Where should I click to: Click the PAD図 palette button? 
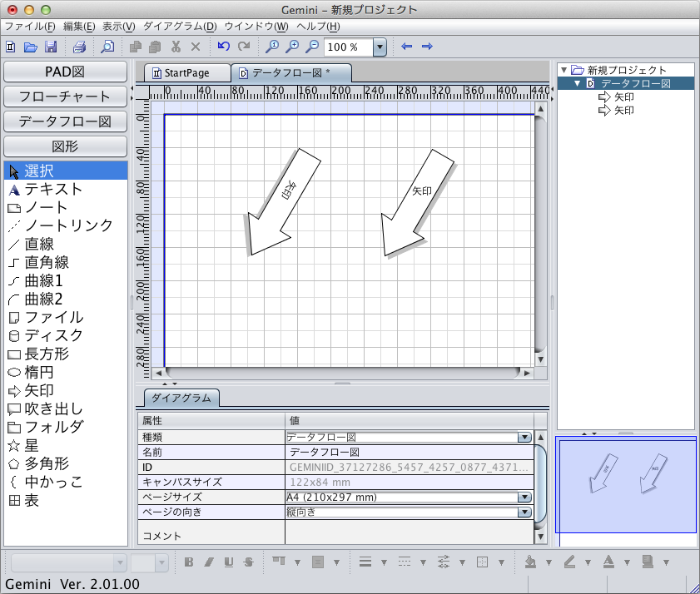pyautogui.click(x=65, y=72)
